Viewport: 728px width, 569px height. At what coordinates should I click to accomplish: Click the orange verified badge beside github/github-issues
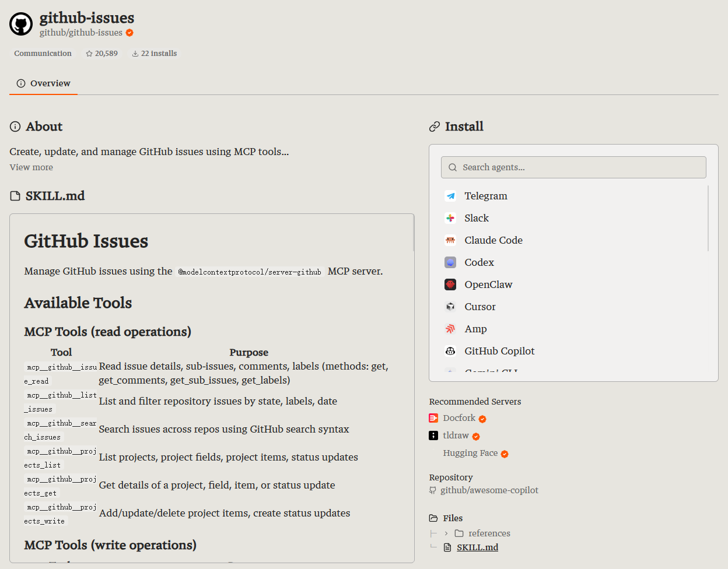click(x=129, y=33)
